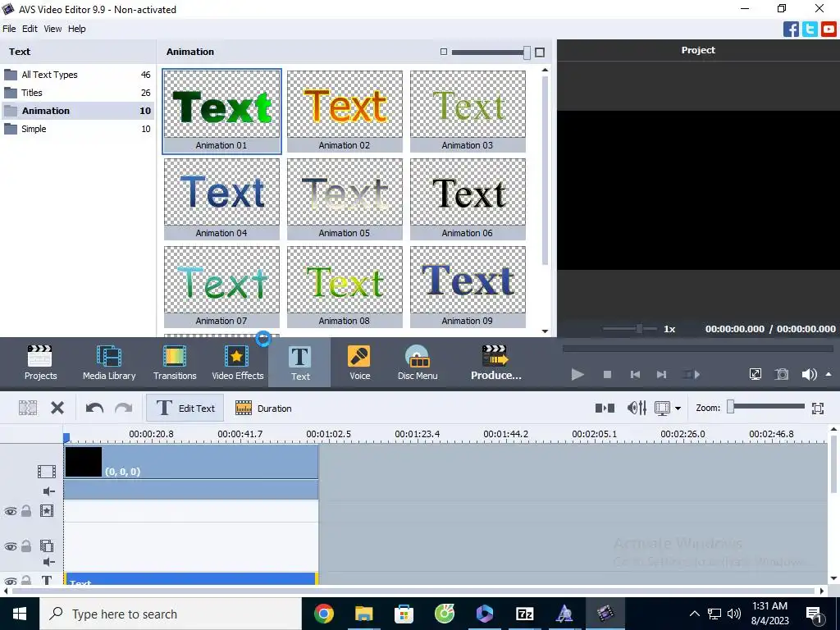The height and width of the screenshot is (630, 840).
Task: Click the small thumbnails icon
Action: click(x=444, y=52)
